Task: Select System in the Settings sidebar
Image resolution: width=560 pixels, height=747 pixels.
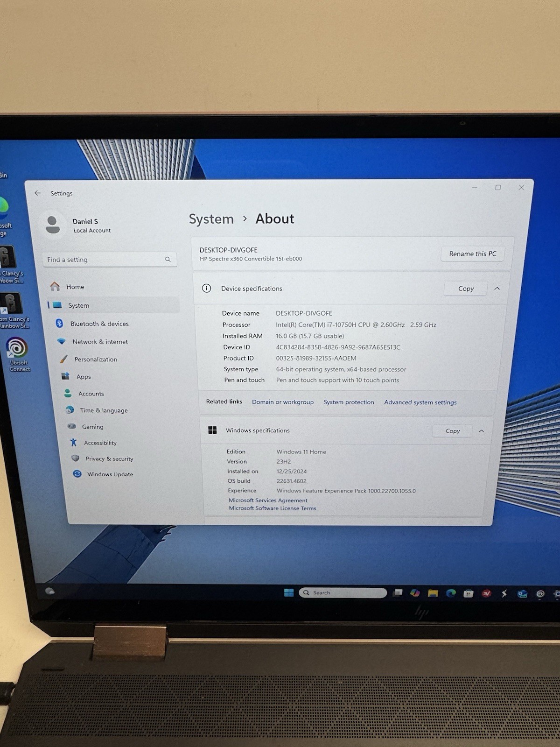Action: (x=113, y=305)
